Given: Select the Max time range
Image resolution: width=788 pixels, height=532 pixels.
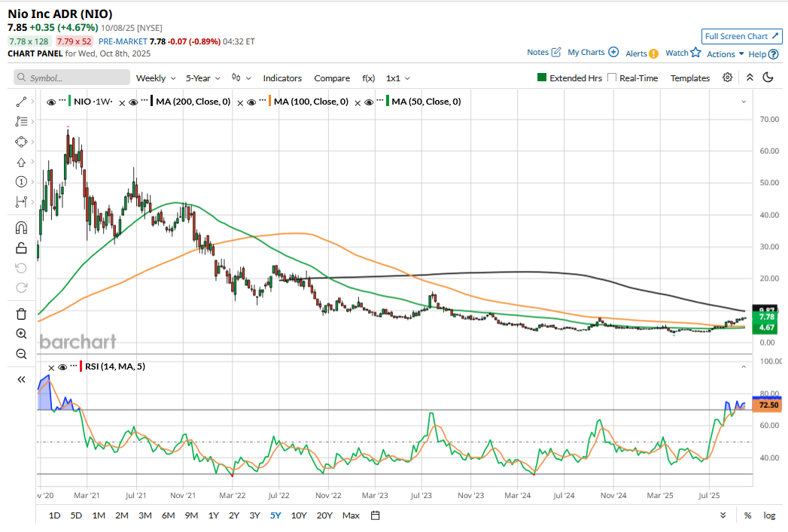Looking at the screenshot, I should [351, 515].
